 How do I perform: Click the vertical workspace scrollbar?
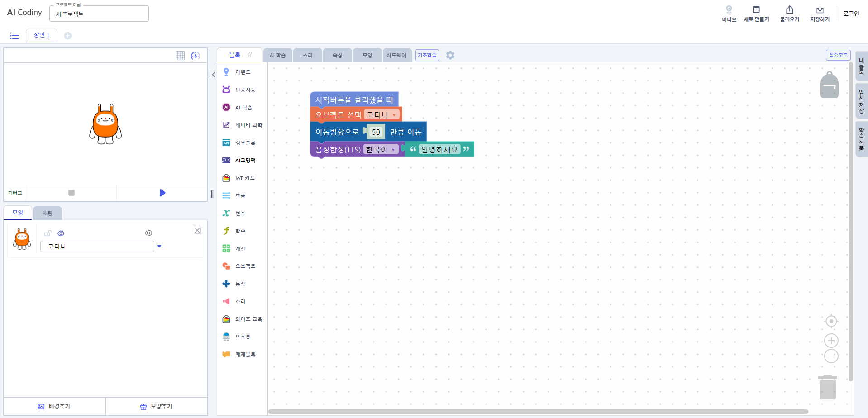[x=850, y=222]
